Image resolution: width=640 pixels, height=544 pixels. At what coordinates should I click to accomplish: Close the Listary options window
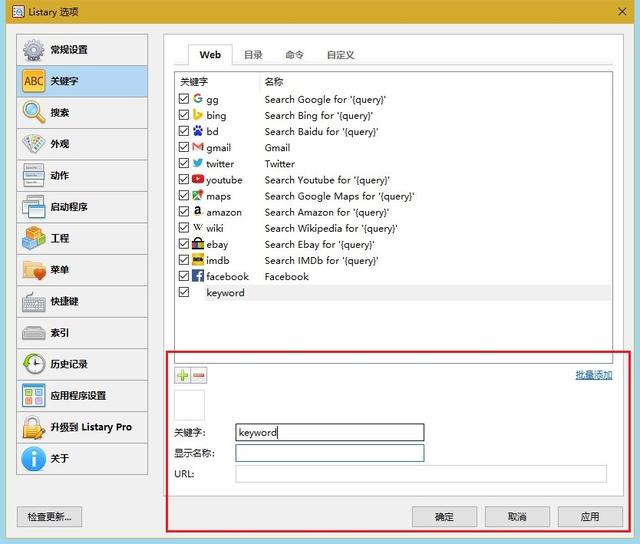tap(622, 11)
